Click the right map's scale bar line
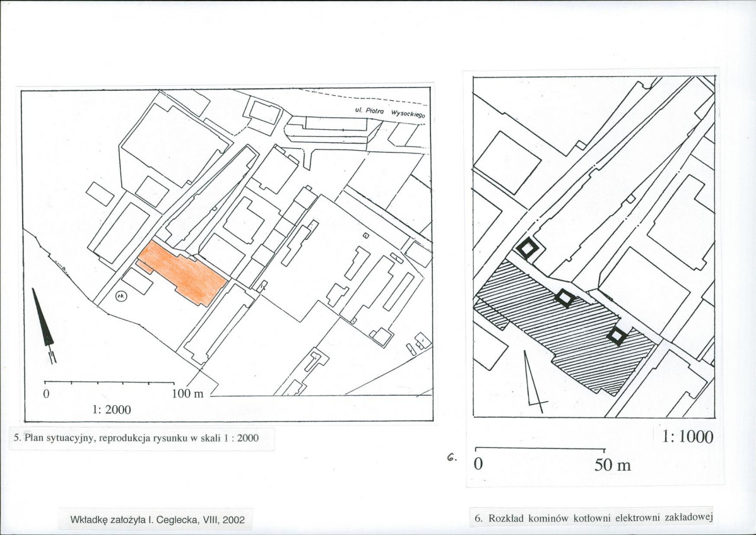Screen dimensions: 756x535 pyautogui.click(x=541, y=449)
